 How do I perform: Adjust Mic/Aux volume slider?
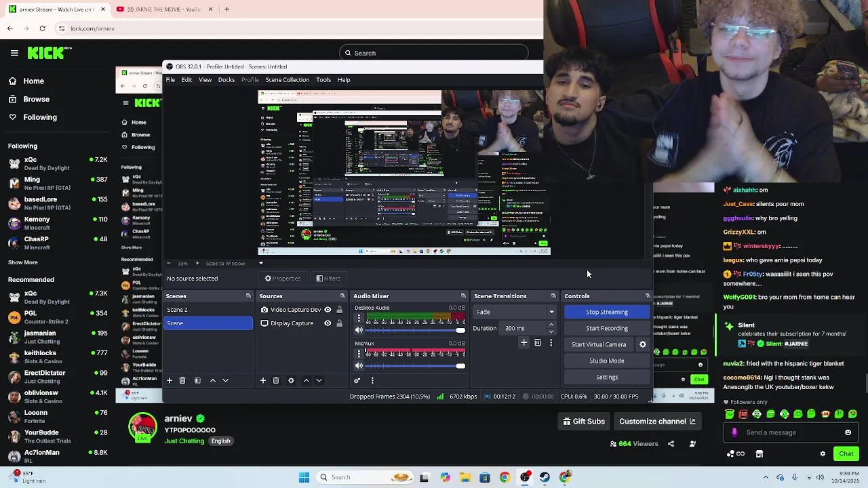[x=415, y=366]
